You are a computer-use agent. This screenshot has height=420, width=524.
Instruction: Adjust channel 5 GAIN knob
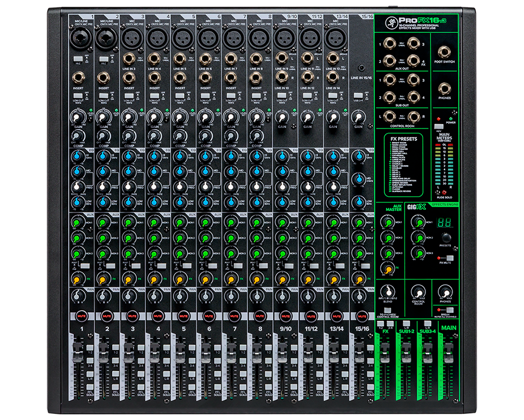pyautogui.click(x=180, y=117)
